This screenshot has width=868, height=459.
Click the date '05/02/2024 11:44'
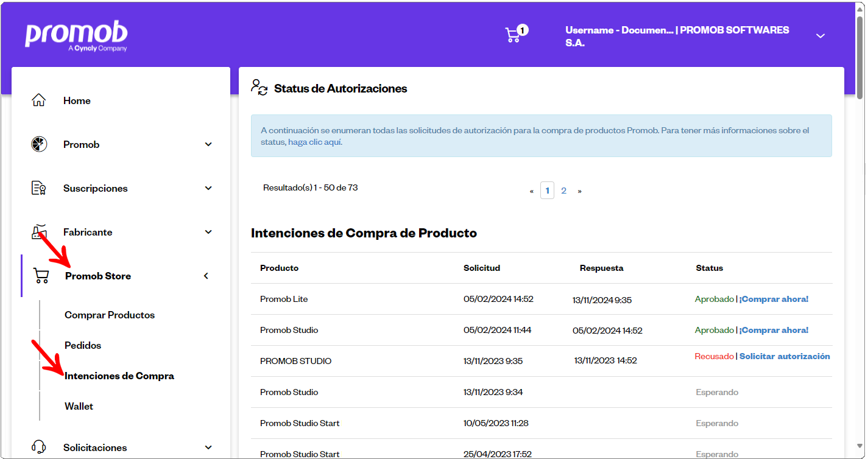497,330
